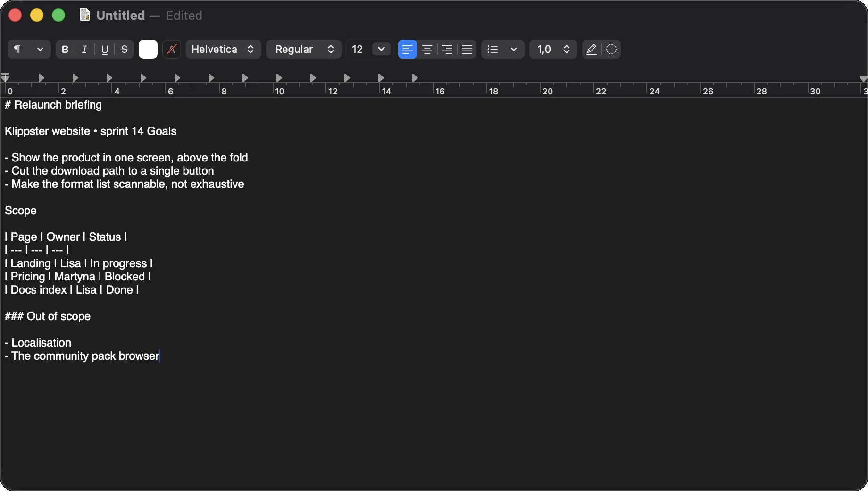Viewport: 868px width, 491px height.
Task: Click the document icon in title bar
Action: click(84, 15)
